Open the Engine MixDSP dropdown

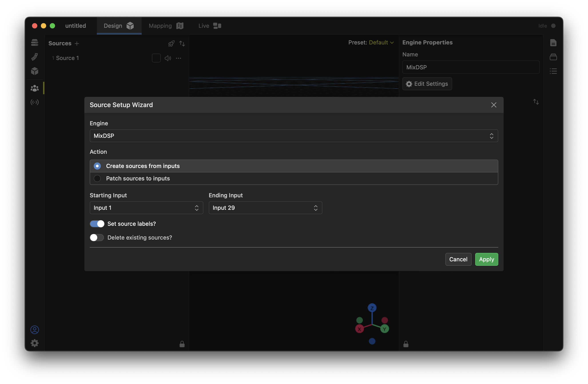(294, 136)
